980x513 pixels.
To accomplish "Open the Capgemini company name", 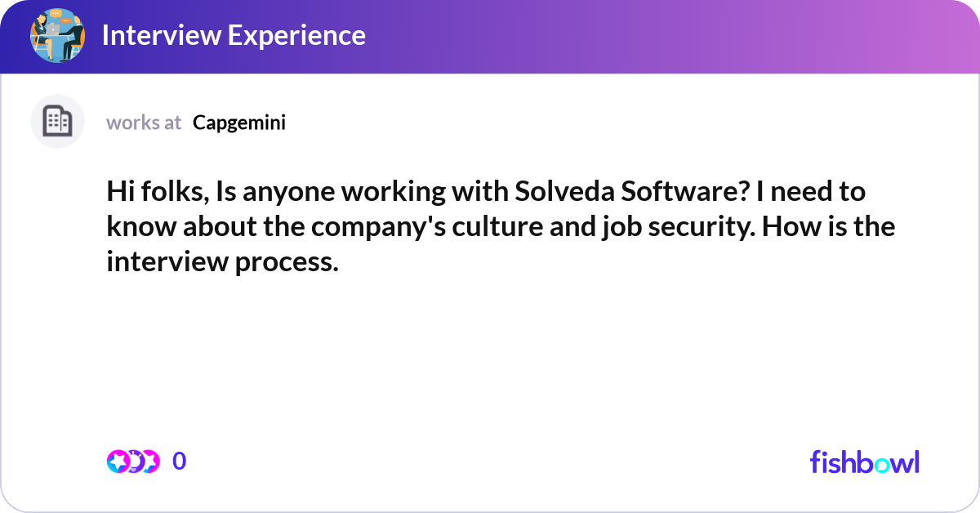I will (239, 123).
